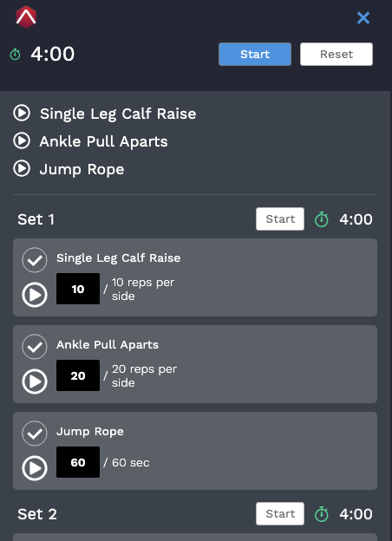Start the main workout timer with the blue Start button

(x=255, y=54)
